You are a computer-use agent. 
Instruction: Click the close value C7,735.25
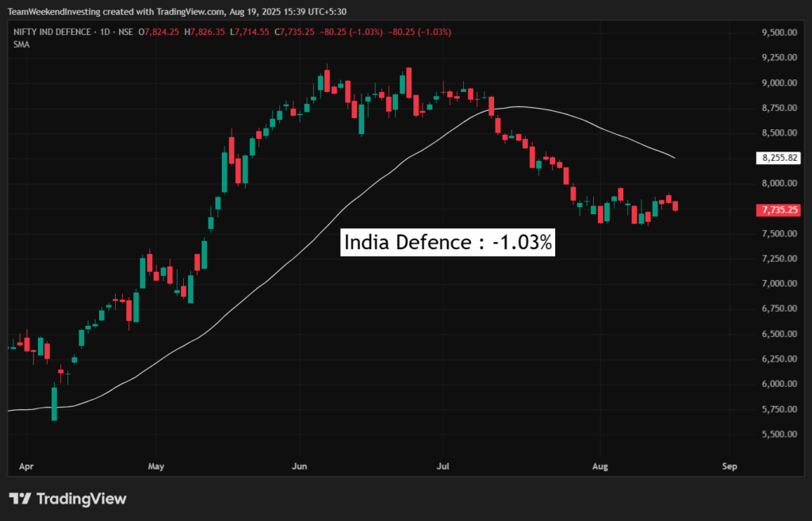(x=294, y=32)
